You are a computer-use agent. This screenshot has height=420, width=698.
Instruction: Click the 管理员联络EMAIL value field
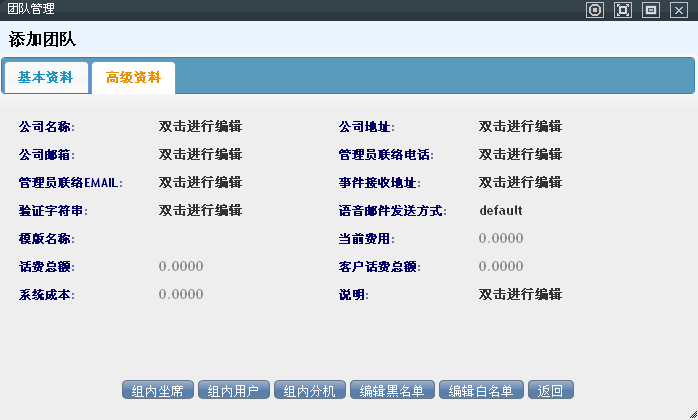(x=200, y=183)
